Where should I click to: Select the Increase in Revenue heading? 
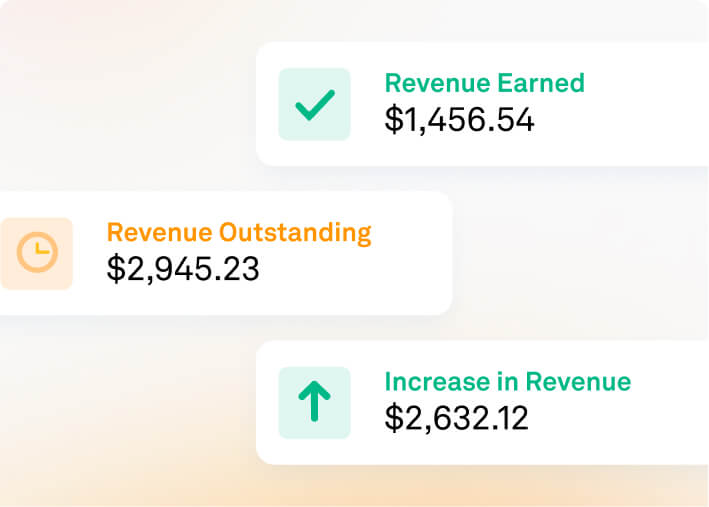point(507,381)
